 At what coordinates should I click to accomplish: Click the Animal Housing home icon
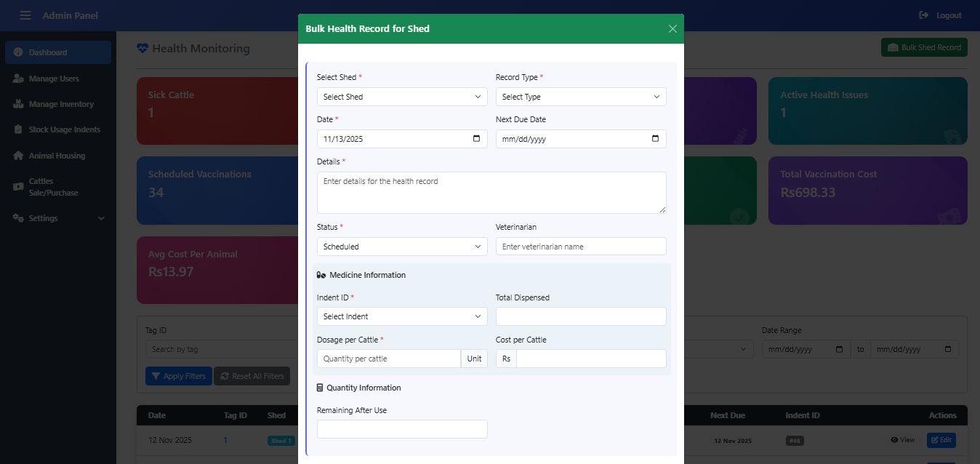coord(18,156)
